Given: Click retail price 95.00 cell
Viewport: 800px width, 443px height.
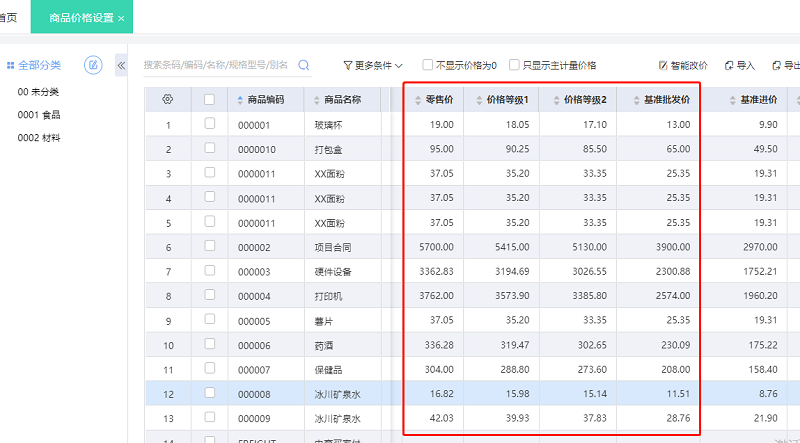Looking at the screenshot, I should point(441,149).
